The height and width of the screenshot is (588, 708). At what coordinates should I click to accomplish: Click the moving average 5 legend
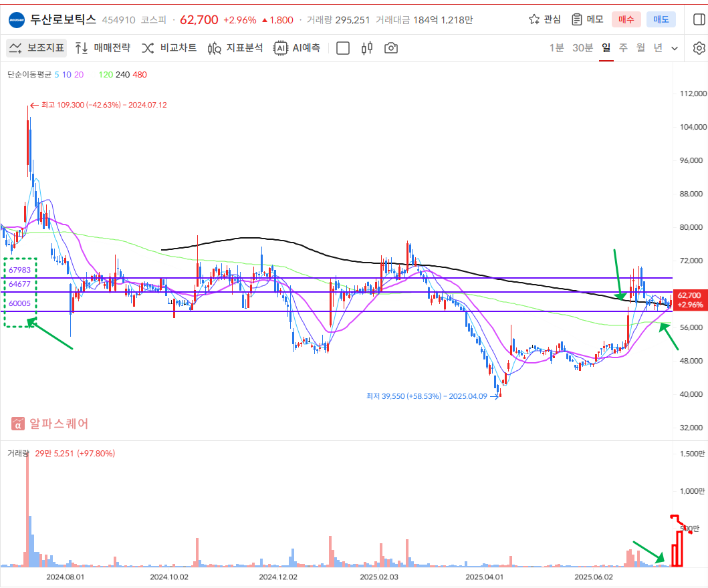point(57,74)
